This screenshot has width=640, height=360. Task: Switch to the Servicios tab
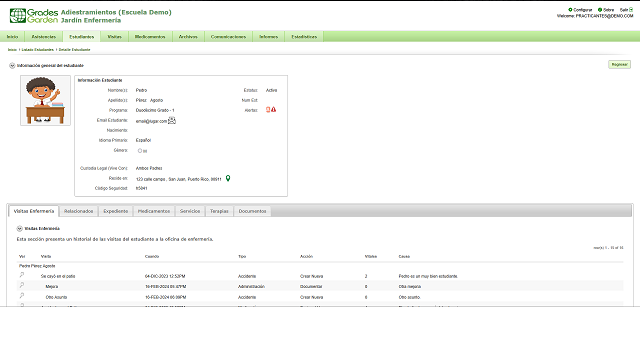coord(190,211)
